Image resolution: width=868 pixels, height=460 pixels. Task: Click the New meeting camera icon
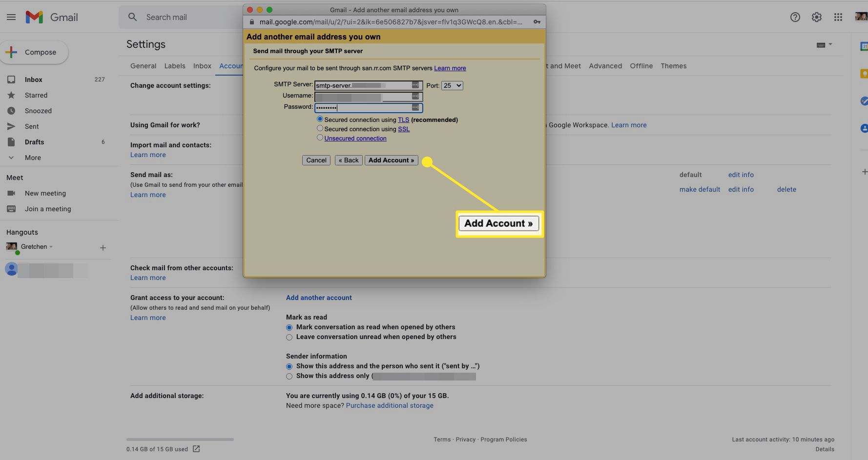(x=11, y=193)
